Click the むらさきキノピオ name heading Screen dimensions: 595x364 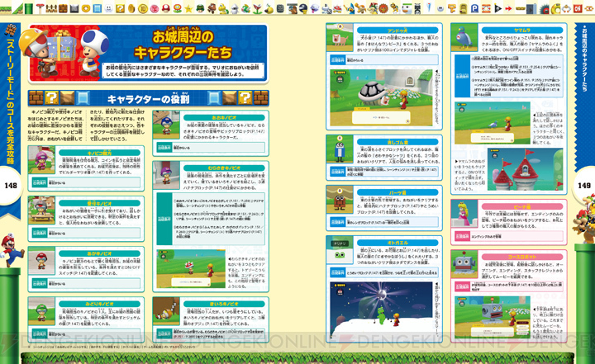[224, 168]
